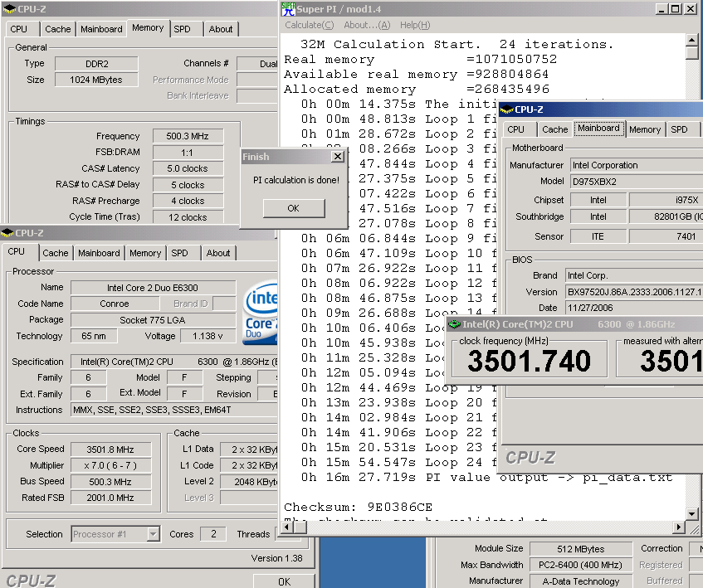Screen dimensions: 703x588
Task: Click the CPU-Z icon in the Mainboard window title
Action: tap(506, 109)
